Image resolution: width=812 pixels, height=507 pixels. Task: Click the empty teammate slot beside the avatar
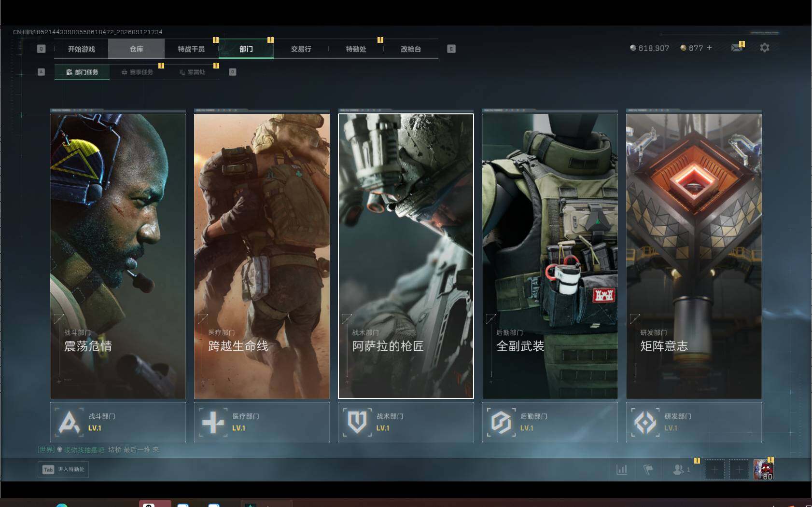[739, 469]
